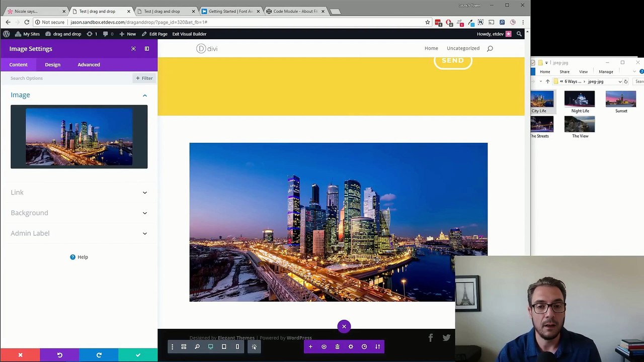Click the browser back arrow

point(8,22)
